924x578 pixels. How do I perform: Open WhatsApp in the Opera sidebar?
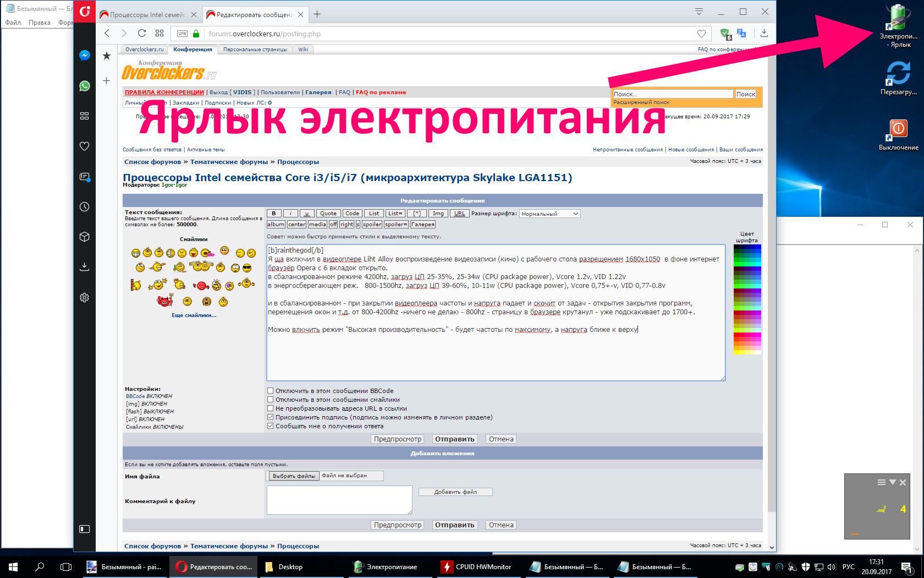[85, 86]
